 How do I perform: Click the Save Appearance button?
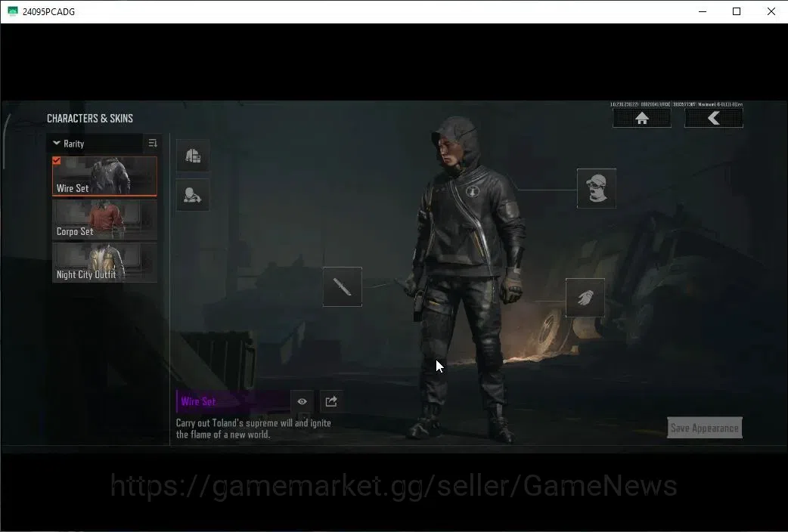click(705, 428)
